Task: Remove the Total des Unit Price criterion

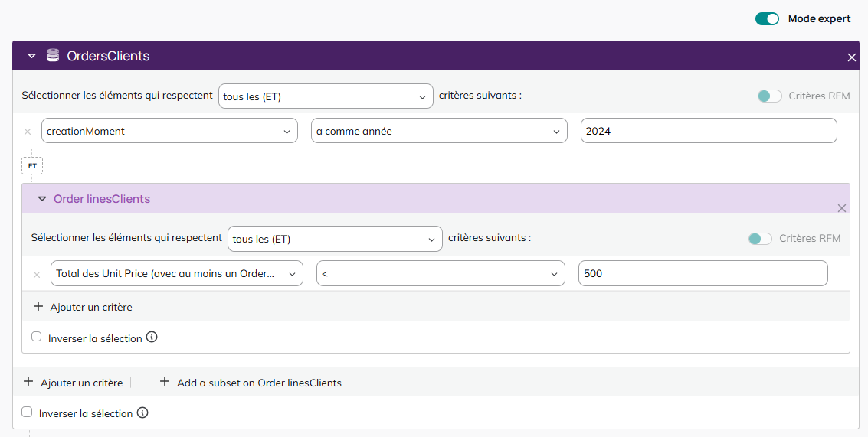Action: [x=37, y=275]
